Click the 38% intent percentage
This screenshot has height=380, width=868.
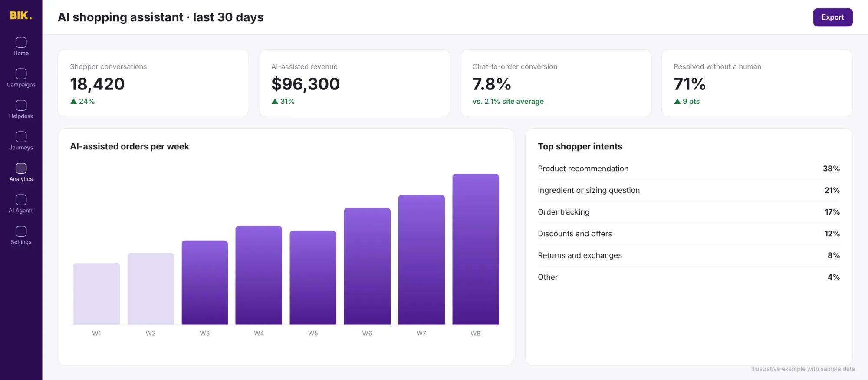tap(831, 169)
